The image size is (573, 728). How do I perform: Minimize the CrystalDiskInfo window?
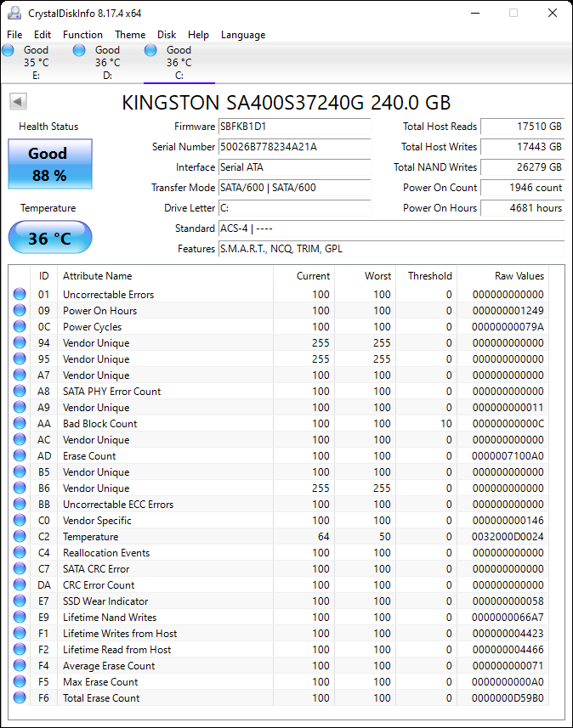(475, 13)
